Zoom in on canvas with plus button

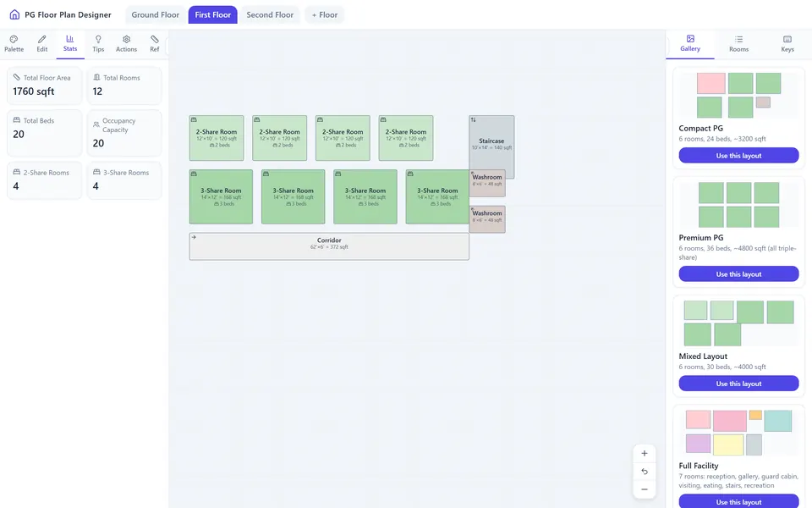(645, 453)
